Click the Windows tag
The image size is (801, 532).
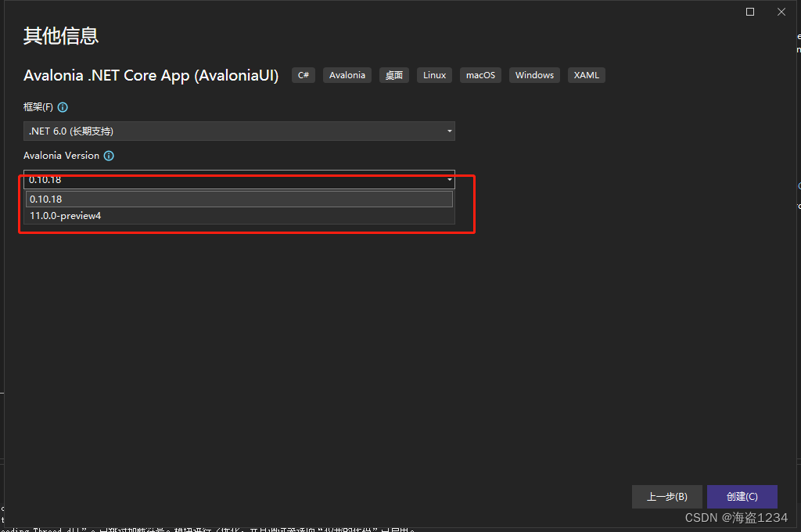tap(534, 75)
